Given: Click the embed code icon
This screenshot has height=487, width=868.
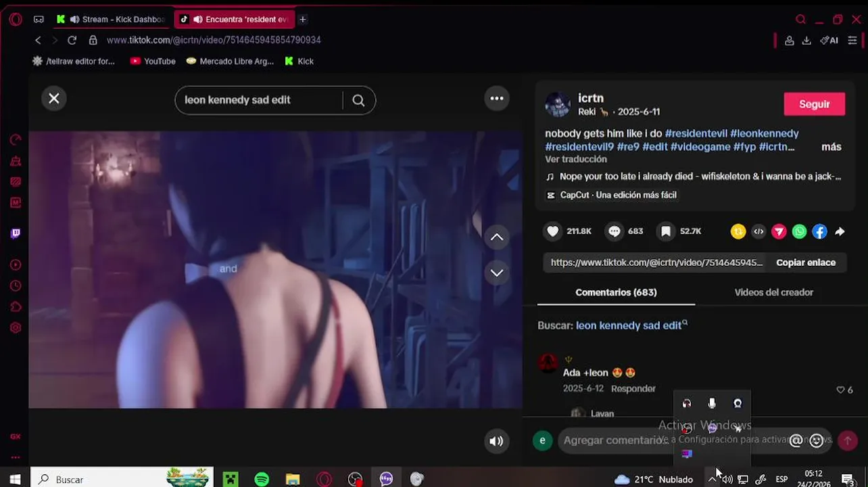Looking at the screenshot, I should [758, 232].
